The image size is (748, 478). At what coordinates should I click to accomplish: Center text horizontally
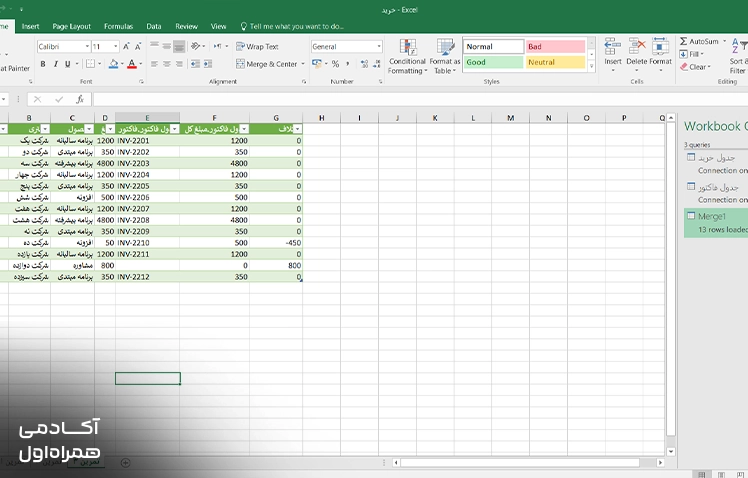point(166,64)
